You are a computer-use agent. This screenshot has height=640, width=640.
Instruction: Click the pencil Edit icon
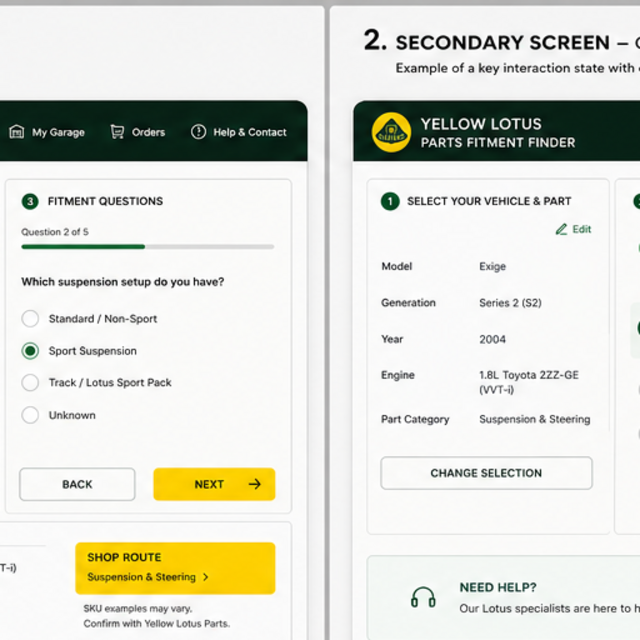pos(561,229)
